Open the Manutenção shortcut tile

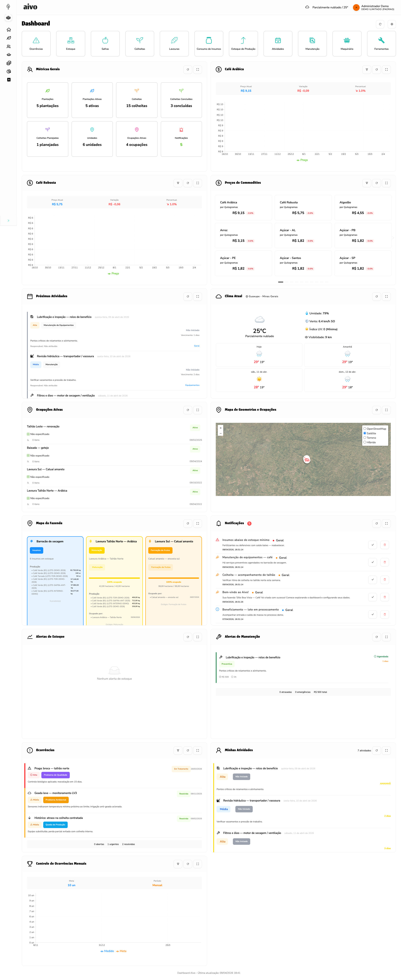point(312,44)
